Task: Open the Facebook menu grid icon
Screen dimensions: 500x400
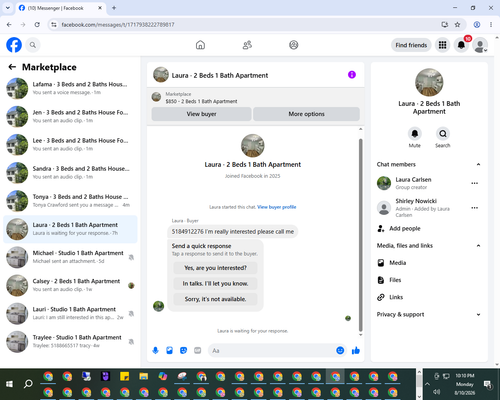Action: point(442,45)
